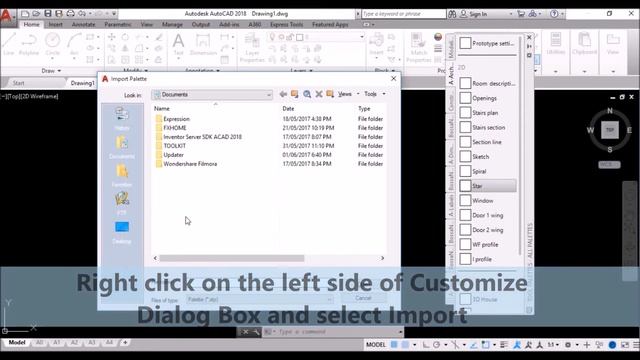Toggle grid display in status bar
Screen dimensions: 640x360
point(394,345)
